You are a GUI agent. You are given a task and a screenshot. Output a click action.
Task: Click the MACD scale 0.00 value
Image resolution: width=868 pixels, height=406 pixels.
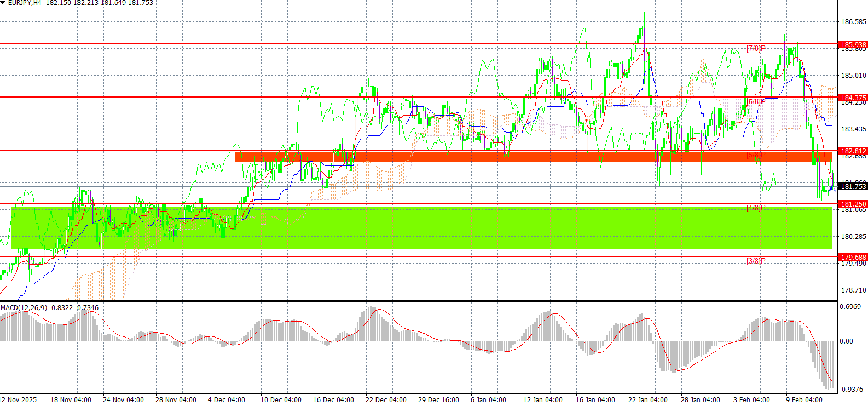(846, 341)
